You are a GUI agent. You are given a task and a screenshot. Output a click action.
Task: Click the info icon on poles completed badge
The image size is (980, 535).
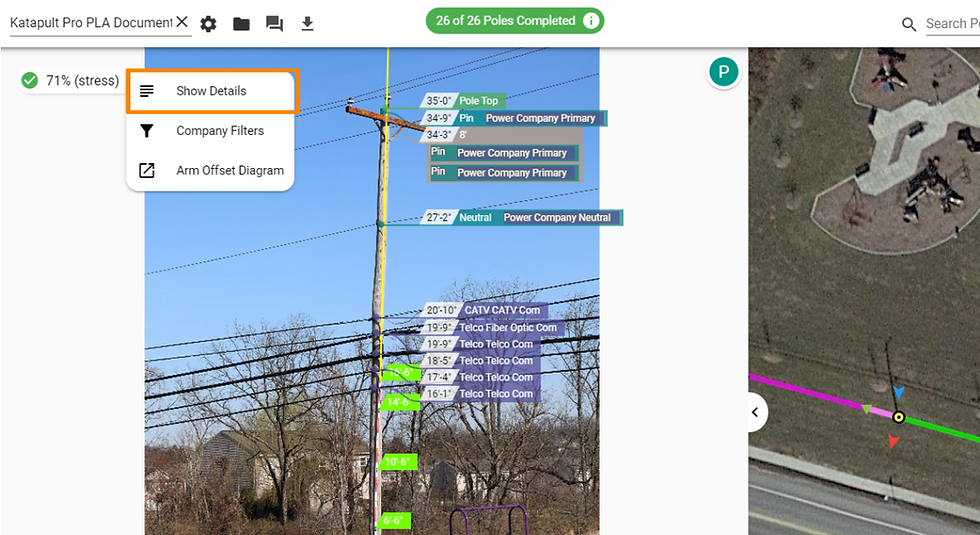(590, 21)
